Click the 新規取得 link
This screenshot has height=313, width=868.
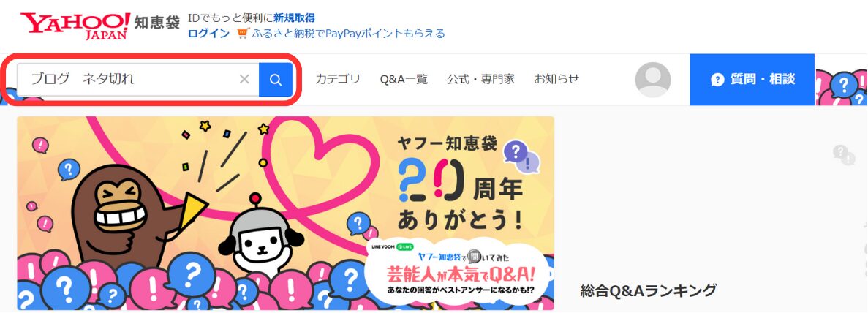[294, 18]
